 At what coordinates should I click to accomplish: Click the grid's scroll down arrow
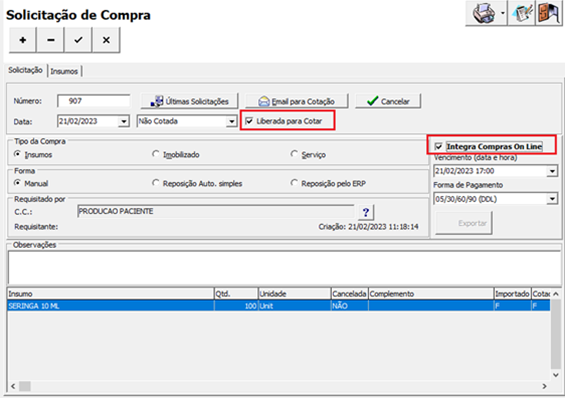[x=556, y=375]
